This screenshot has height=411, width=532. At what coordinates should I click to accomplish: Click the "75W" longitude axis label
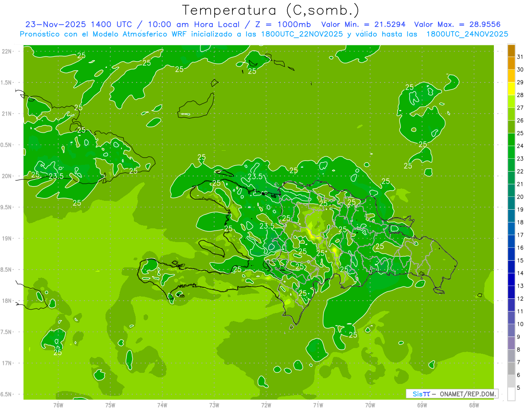point(110,405)
